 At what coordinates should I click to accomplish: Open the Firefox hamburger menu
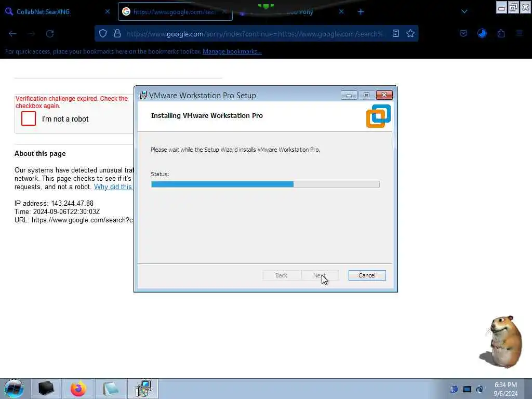[x=520, y=33]
